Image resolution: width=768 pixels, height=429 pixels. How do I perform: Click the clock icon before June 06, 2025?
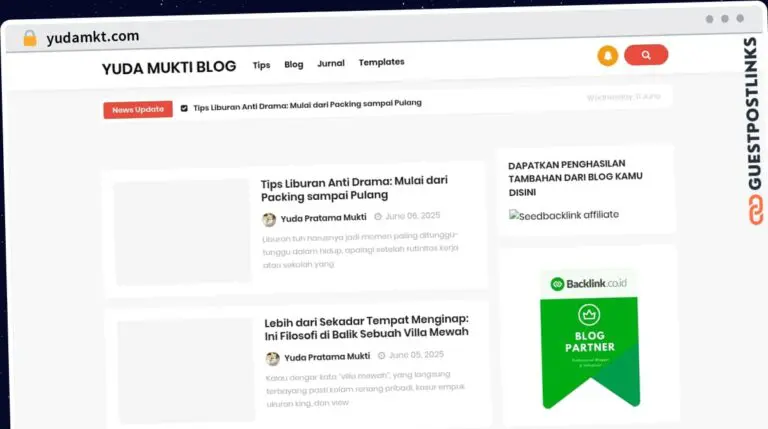[378, 216]
